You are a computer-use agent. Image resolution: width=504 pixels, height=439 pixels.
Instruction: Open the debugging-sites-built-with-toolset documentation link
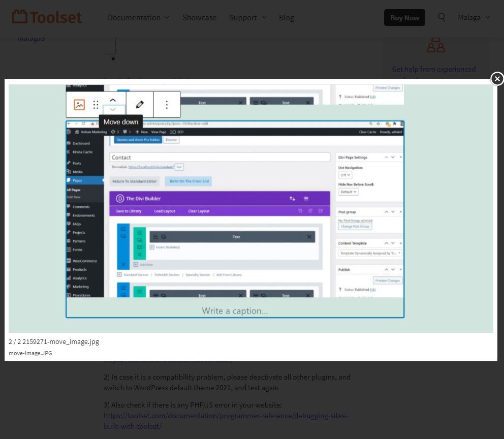(x=225, y=421)
